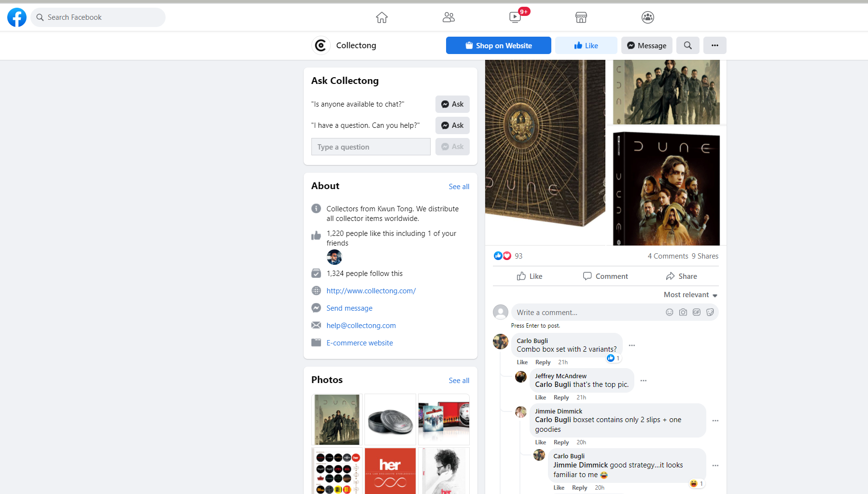Share the Dune post
868x494 pixels.
[681, 276]
